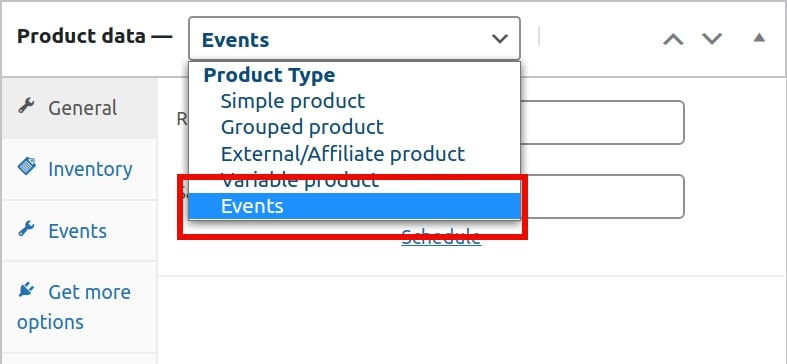This screenshot has width=787, height=364.
Task: Switch to the General tab
Action: coord(79,108)
